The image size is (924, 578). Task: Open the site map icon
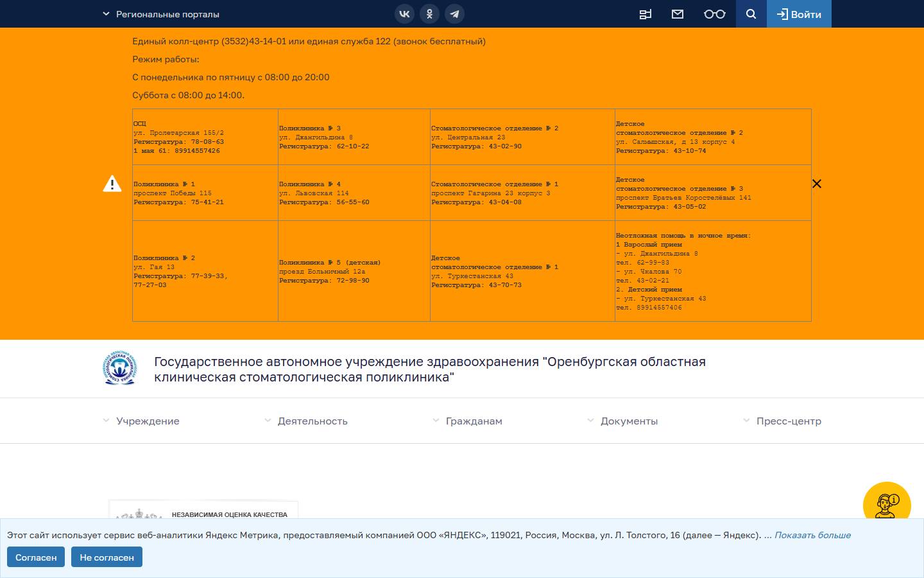[x=646, y=14]
